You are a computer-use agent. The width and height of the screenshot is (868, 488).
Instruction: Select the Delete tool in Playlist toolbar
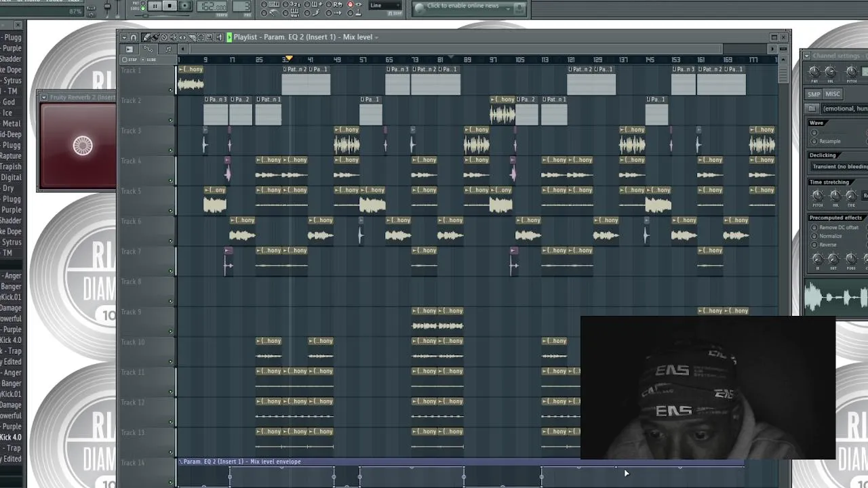pos(164,37)
